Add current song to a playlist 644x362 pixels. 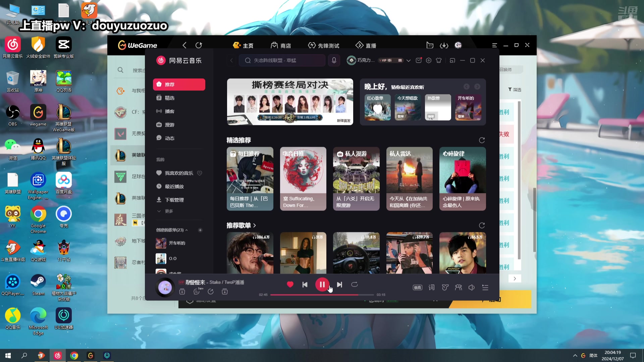182,292
